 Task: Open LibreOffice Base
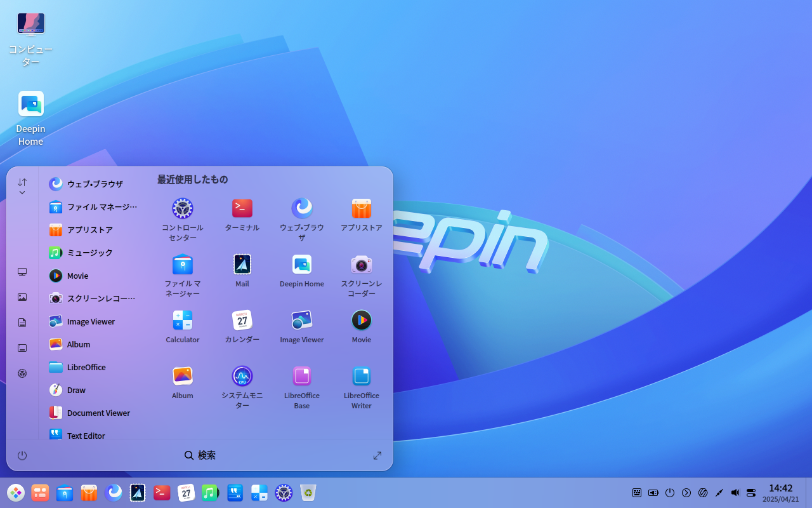(x=302, y=387)
